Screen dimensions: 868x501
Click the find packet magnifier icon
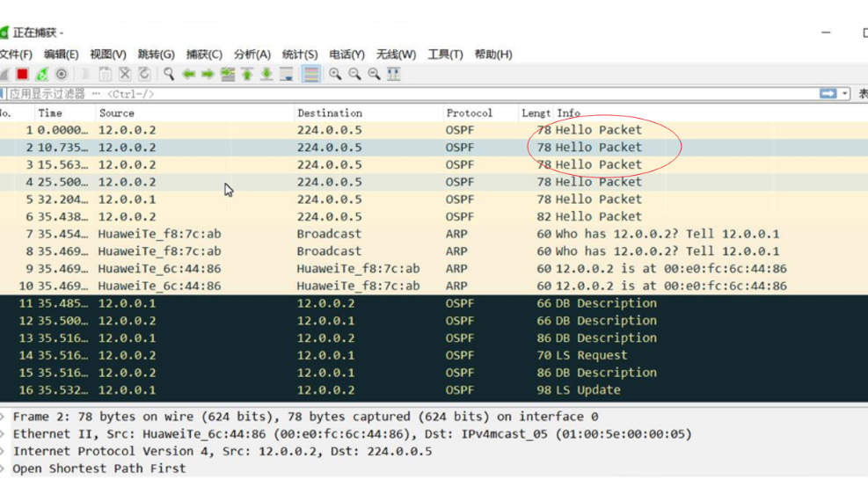tap(169, 75)
